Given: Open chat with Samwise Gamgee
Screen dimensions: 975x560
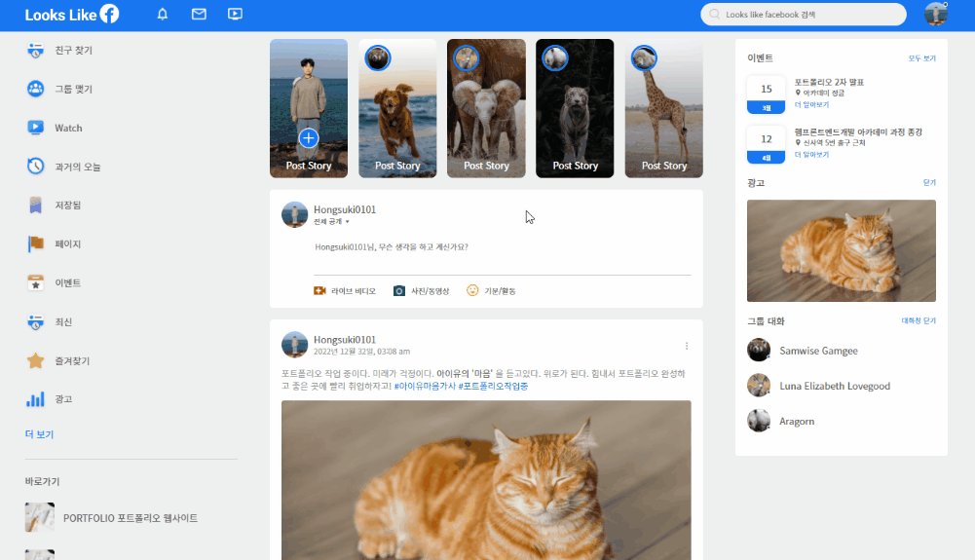Looking at the screenshot, I should 803,351.
